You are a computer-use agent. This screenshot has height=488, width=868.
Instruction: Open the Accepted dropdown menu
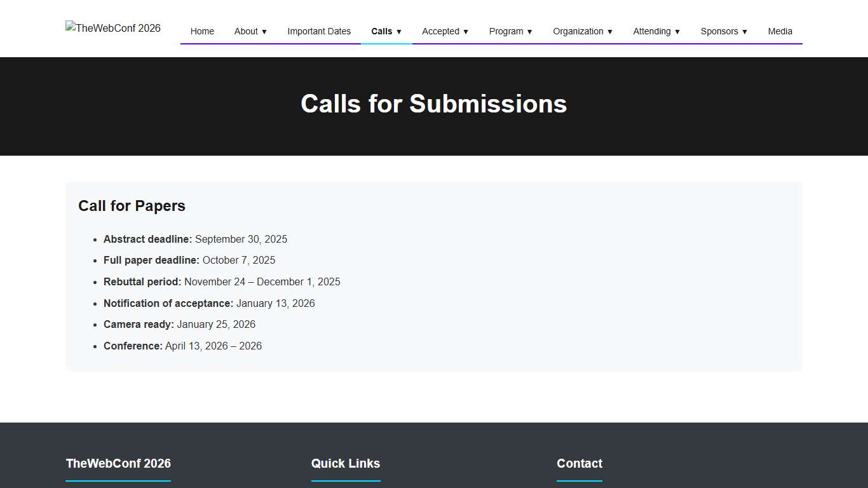click(444, 31)
